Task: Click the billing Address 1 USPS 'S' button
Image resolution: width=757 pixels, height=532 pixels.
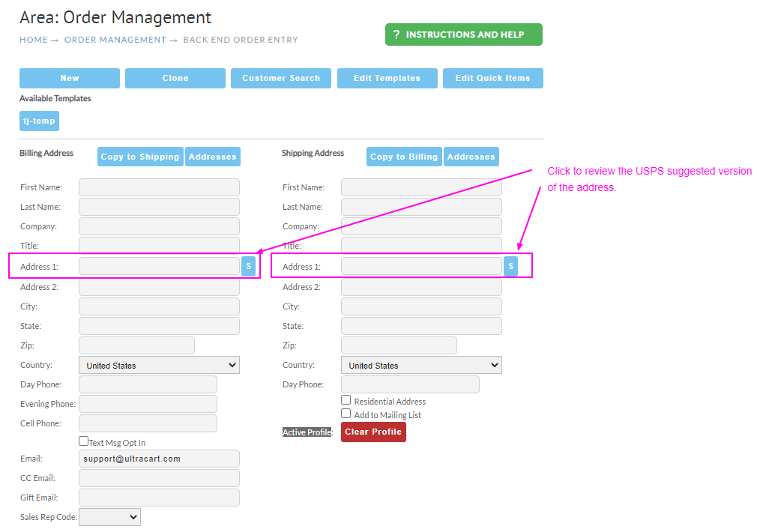Action: click(248, 267)
